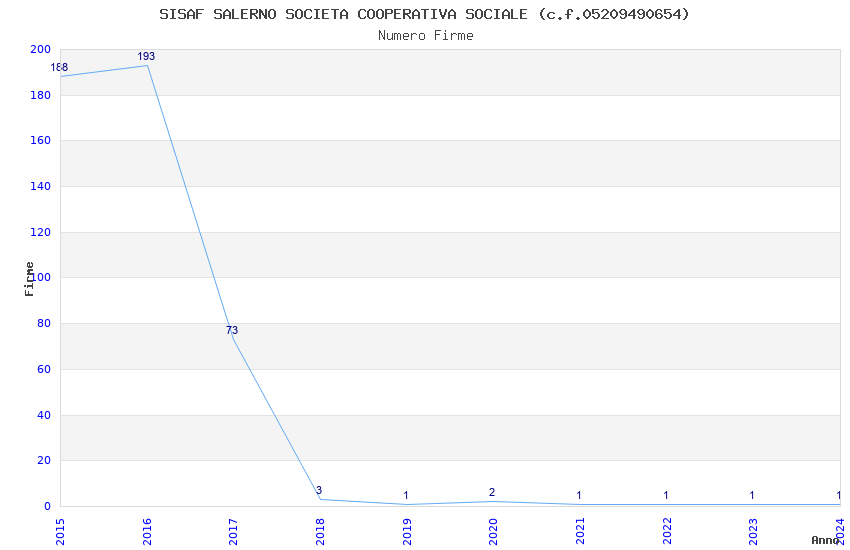850x550 pixels.
Task: Click the data label 1 above 2023
Action: [x=752, y=495]
